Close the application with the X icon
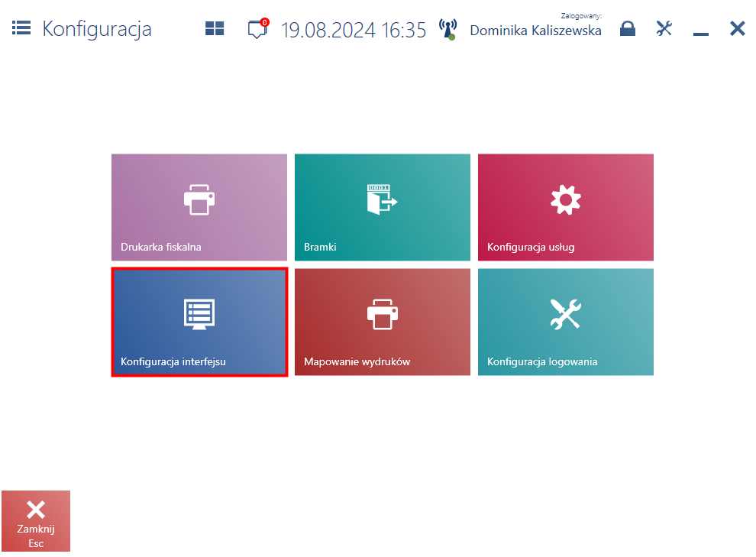Image resolution: width=756 pixels, height=557 pixels. [737, 28]
